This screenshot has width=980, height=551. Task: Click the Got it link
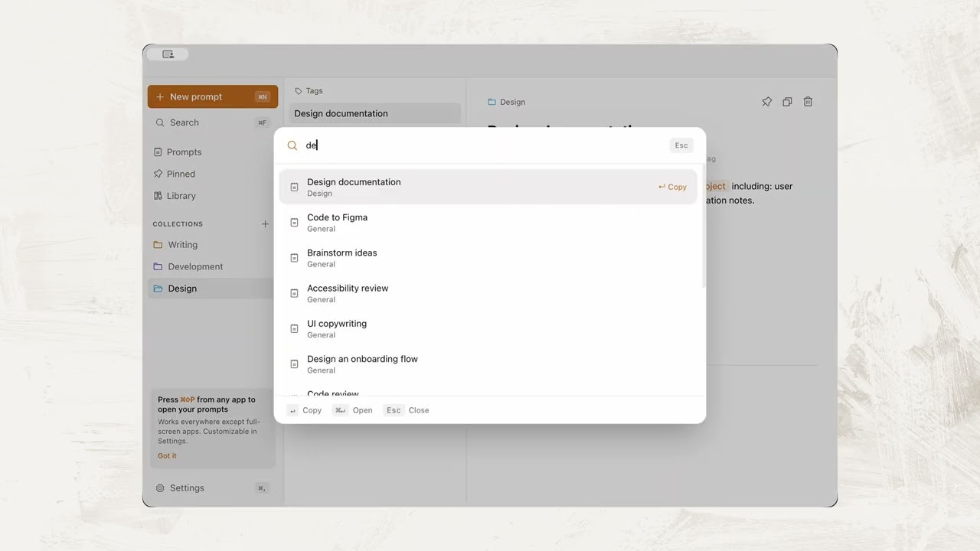pos(167,456)
